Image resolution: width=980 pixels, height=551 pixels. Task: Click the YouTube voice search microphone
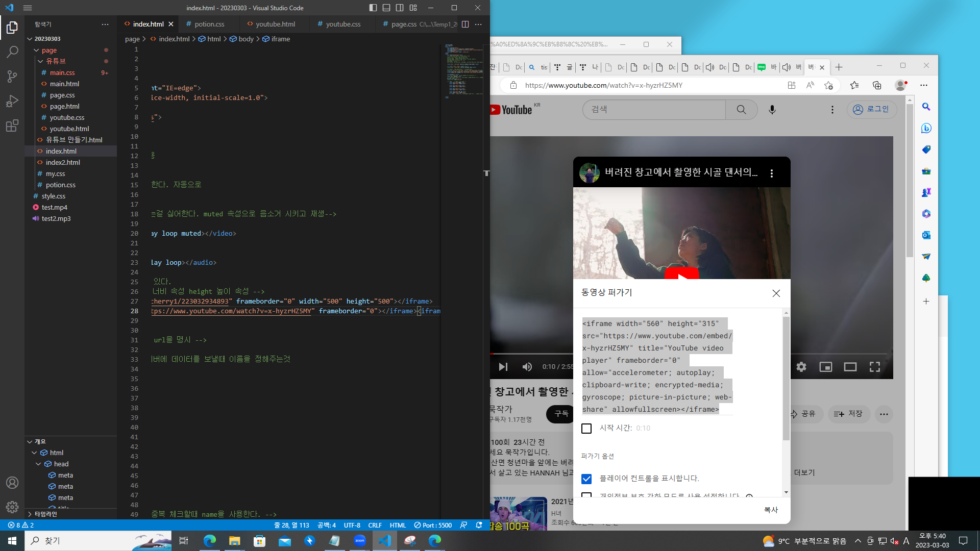click(772, 110)
